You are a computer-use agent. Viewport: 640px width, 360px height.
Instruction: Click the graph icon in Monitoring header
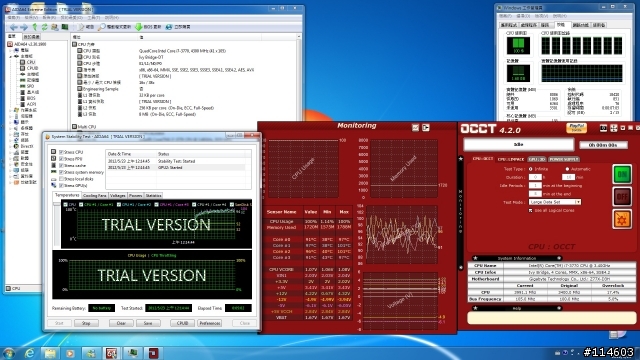point(415,128)
